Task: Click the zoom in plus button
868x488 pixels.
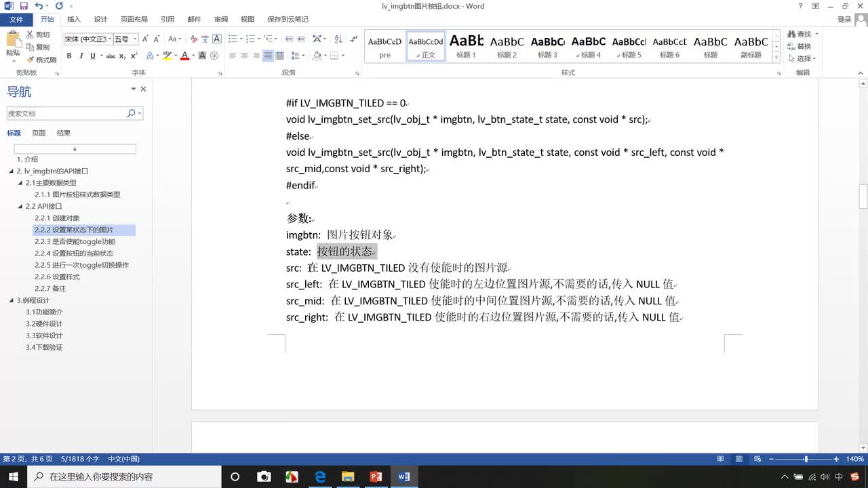Action: (836, 459)
